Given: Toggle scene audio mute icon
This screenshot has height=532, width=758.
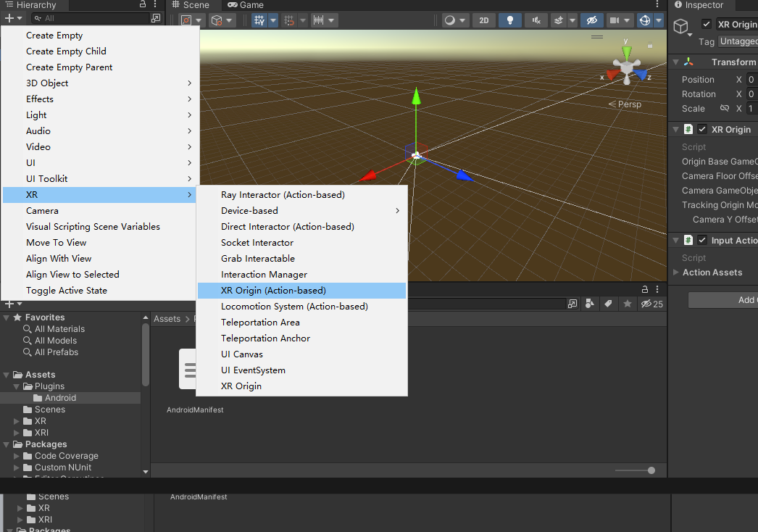Looking at the screenshot, I should point(536,20).
